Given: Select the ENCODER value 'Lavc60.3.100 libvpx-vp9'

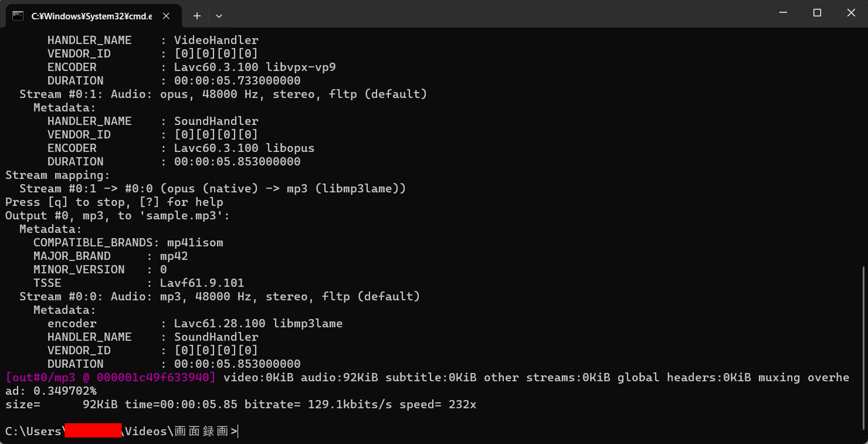Looking at the screenshot, I should pyautogui.click(x=255, y=67).
